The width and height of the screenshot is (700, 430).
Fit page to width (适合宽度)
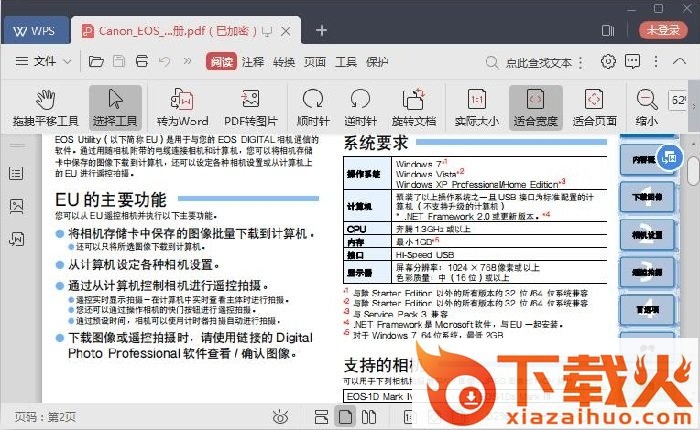point(535,108)
